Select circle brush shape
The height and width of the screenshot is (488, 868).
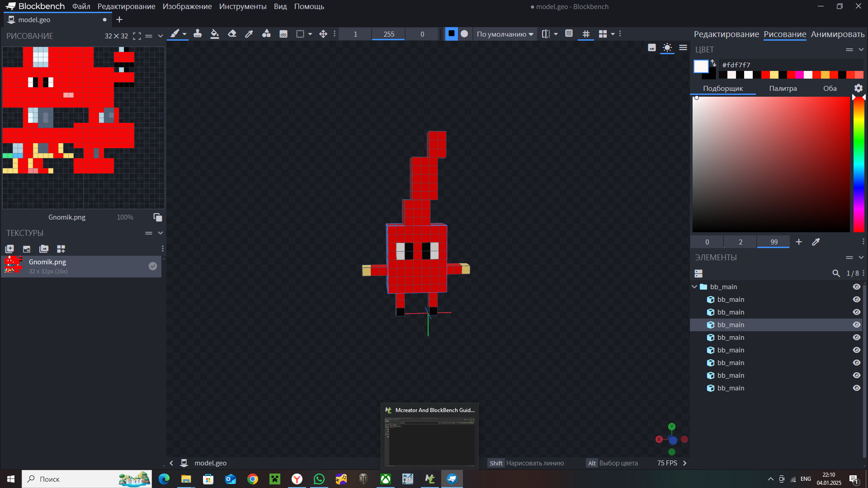(x=464, y=34)
